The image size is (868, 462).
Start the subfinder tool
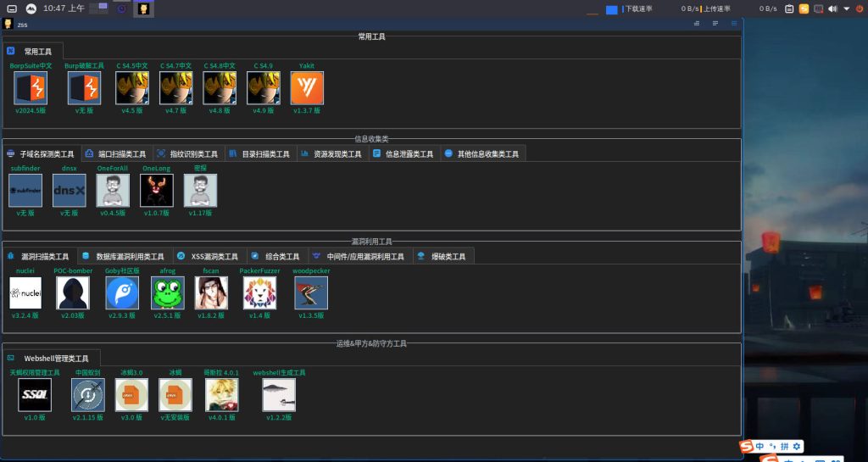pyautogui.click(x=25, y=191)
